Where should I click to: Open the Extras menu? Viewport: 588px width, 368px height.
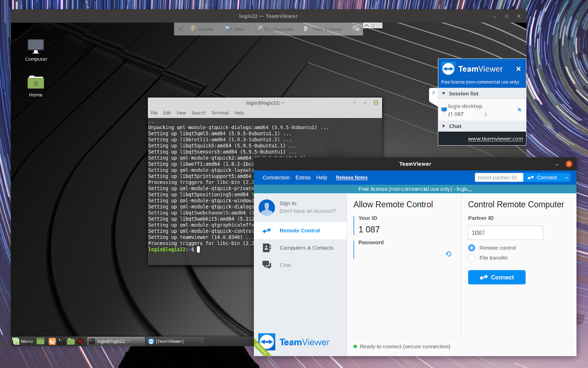(x=302, y=177)
